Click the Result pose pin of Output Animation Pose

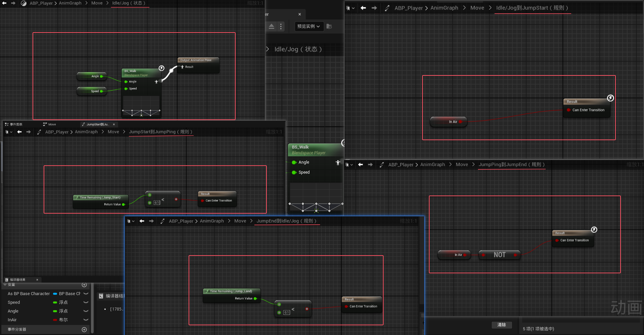(x=182, y=67)
